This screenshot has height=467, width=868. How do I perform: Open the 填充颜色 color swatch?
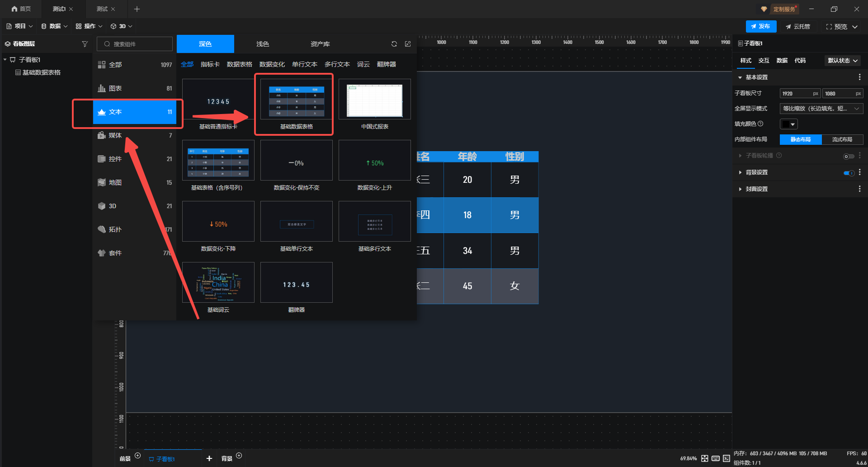788,124
